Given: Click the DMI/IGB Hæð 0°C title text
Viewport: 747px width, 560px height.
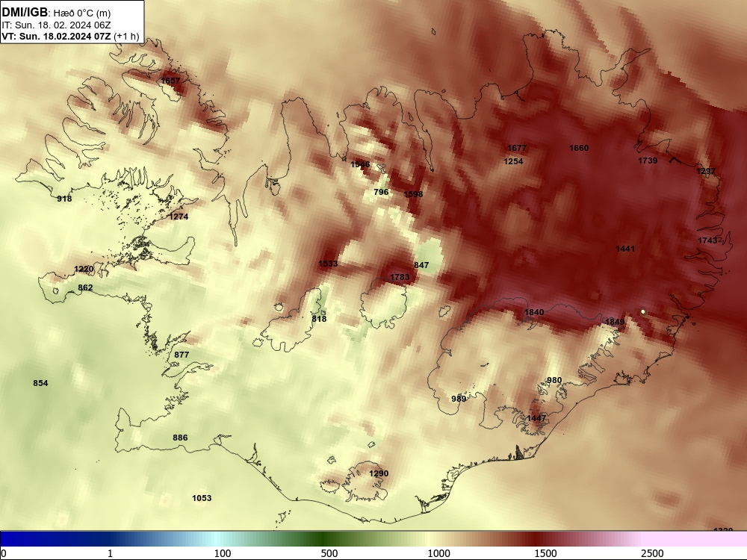Looking at the screenshot, I should coord(57,13).
